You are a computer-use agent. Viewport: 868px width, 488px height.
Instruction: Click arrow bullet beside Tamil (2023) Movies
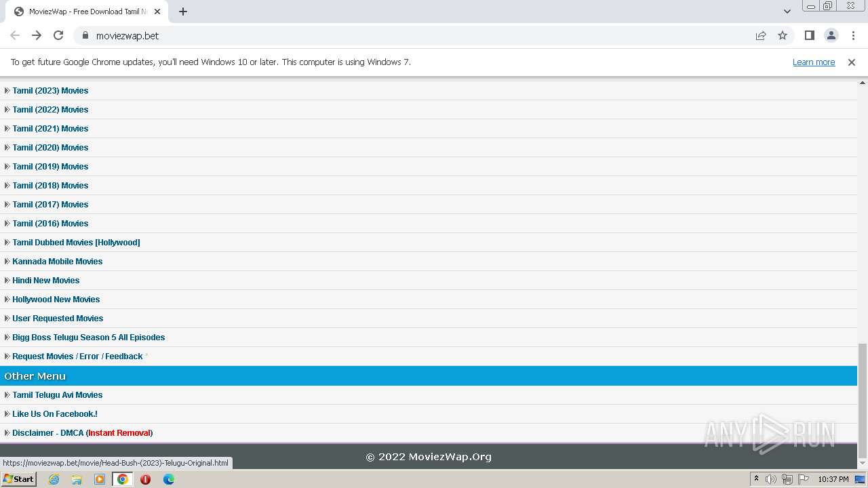pyautogui.click(x=7, y=90)
